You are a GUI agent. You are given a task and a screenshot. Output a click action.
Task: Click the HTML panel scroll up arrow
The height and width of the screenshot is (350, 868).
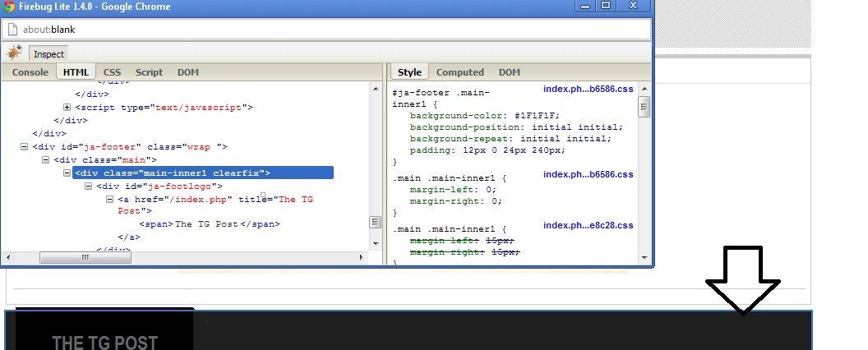coord(376,89)
